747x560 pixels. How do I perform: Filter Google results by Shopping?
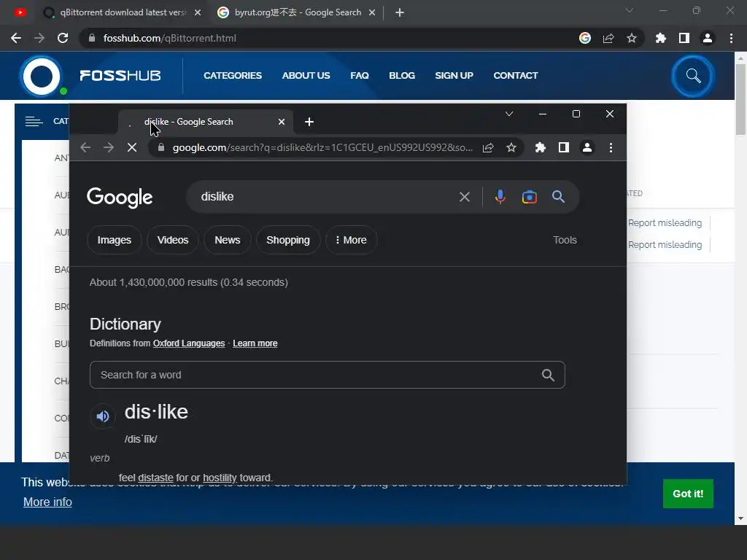[287, 240]
